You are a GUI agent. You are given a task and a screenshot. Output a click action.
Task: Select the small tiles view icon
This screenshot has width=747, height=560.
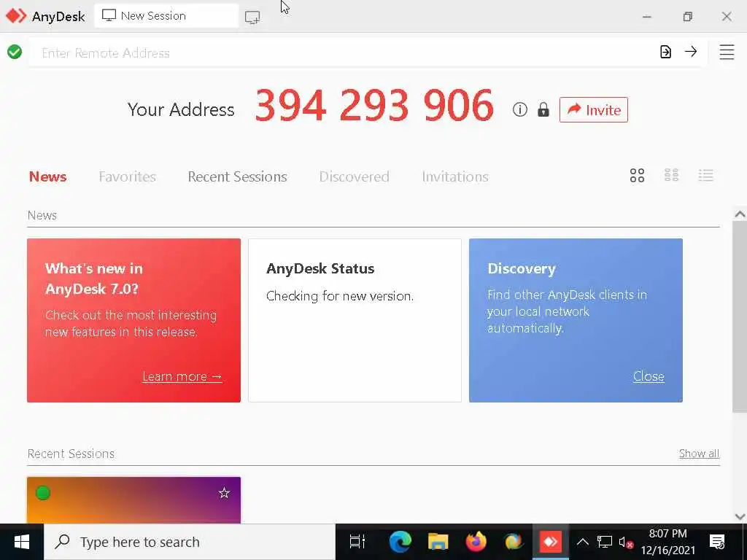tap(671, 175)
